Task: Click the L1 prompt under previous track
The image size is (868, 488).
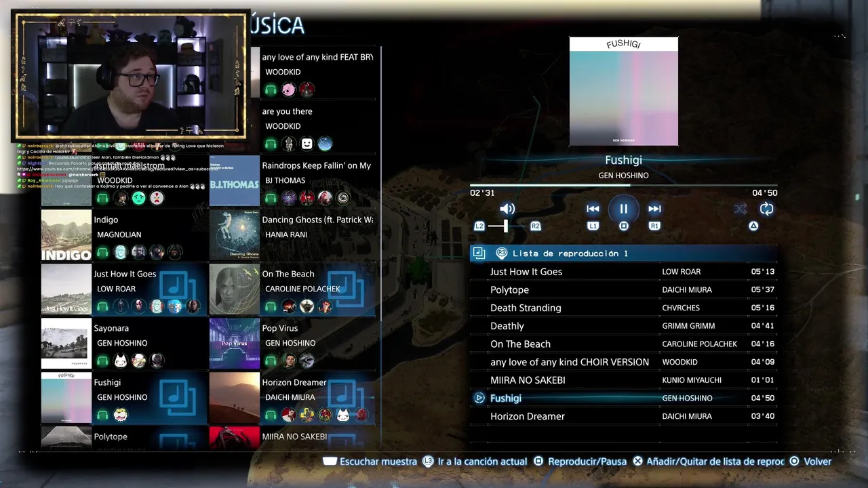Action: pyautogui.click(x=593, y=226)
